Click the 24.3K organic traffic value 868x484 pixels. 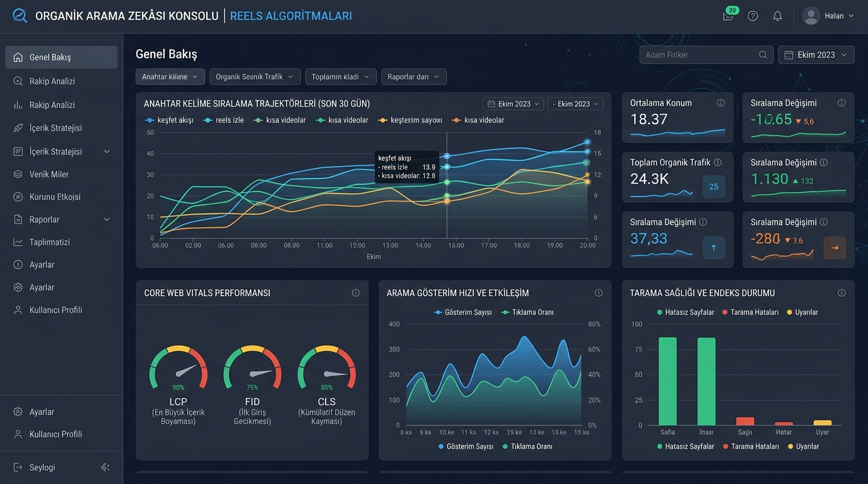tap(649, 179)
